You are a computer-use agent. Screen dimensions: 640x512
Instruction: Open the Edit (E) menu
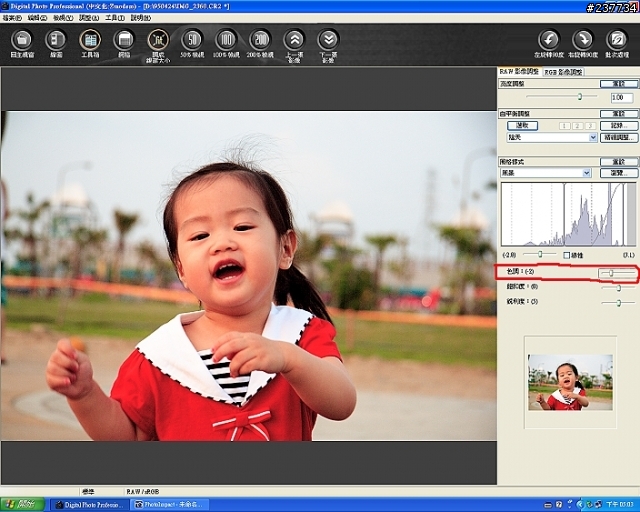coord(37,18)
